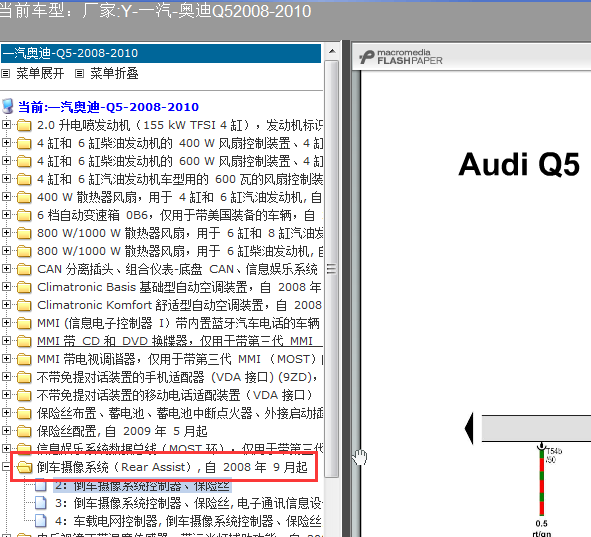Click folder icon of CAN 分离插头
Screen dimensions: 591x537
(24, 269)
